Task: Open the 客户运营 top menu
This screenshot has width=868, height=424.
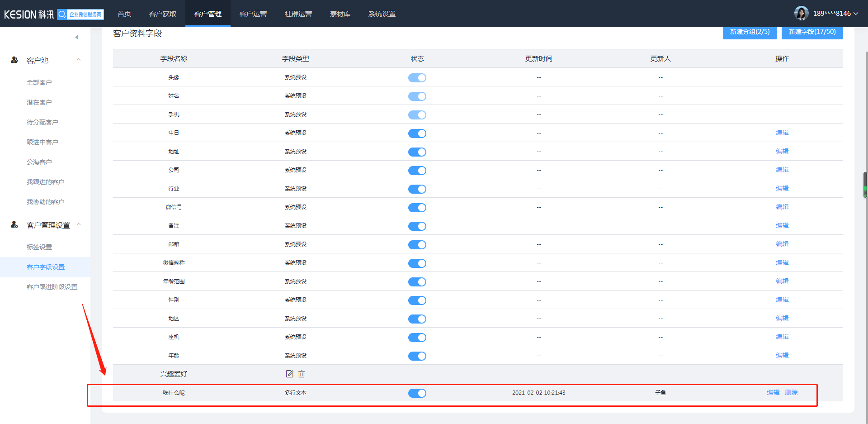Action: pos(253,14)
